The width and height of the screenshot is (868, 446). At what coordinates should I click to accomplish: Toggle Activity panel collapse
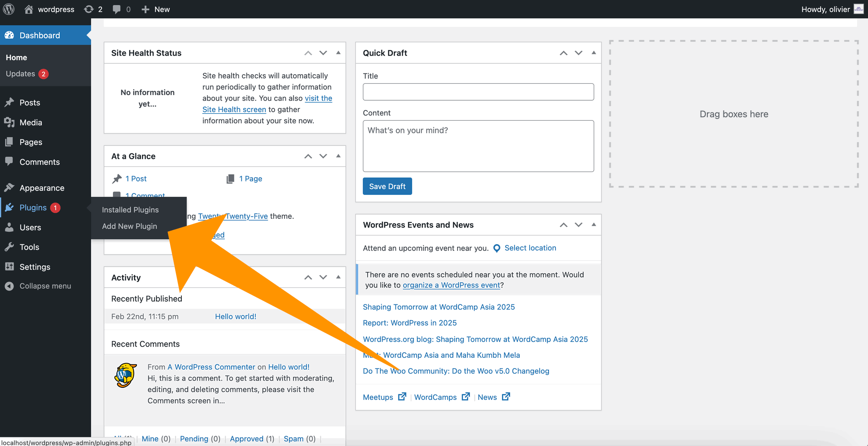pyautogui.click(x=339, y=277)
